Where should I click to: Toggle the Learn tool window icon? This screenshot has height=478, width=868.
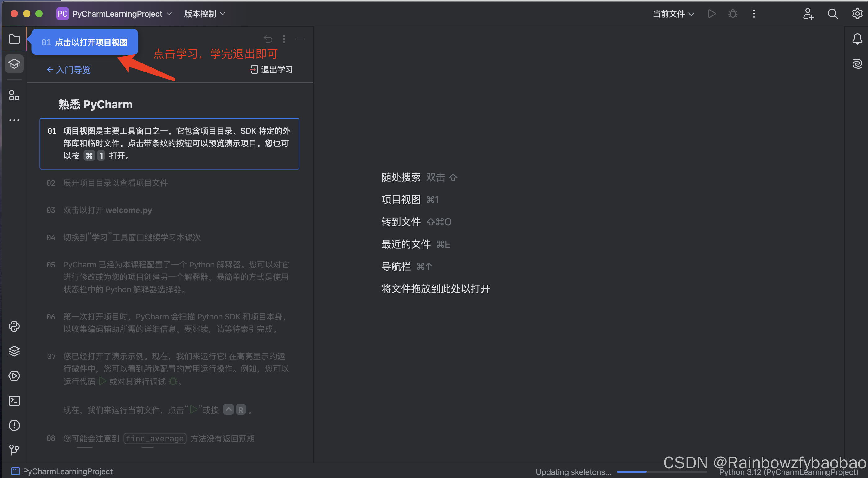[x=14, y=64]
